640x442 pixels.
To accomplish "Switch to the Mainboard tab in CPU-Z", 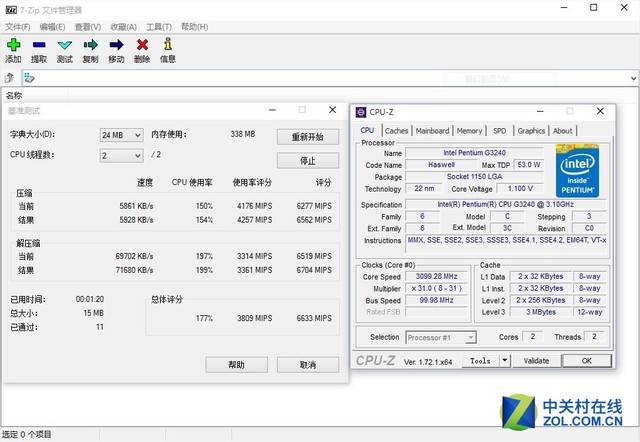I will (x=432, y=131).
